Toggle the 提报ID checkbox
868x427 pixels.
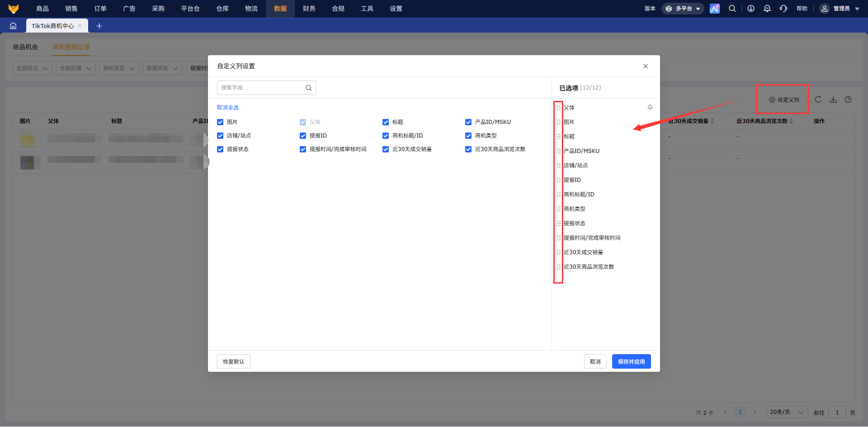[x=303, y=136]
